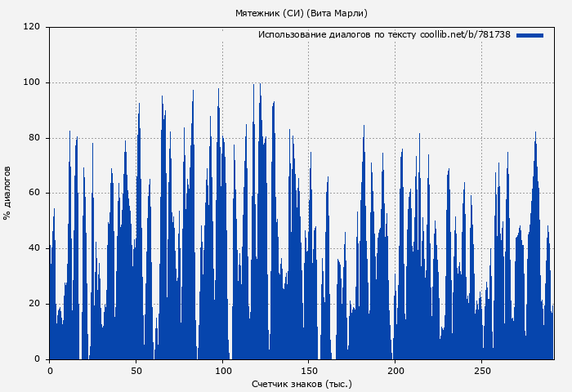Click the y-axis tick label 120
This screenshot has width=572, height=392.
32,27
